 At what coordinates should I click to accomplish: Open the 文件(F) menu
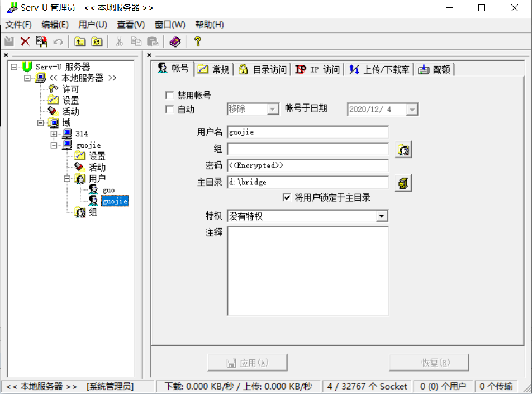pyautogui.click(x=18, y=25)
